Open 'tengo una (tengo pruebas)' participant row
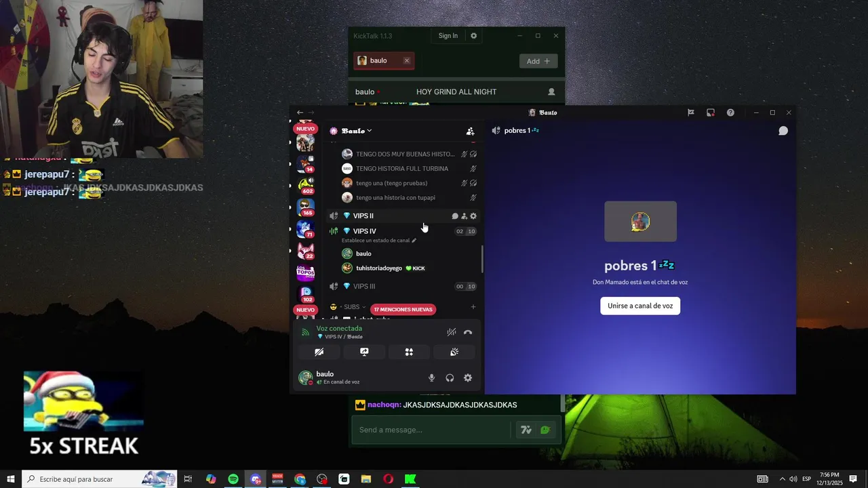Image resolution: width=868 pixels, height=488 pixels. pyautogui.click(x=409, y=183)
